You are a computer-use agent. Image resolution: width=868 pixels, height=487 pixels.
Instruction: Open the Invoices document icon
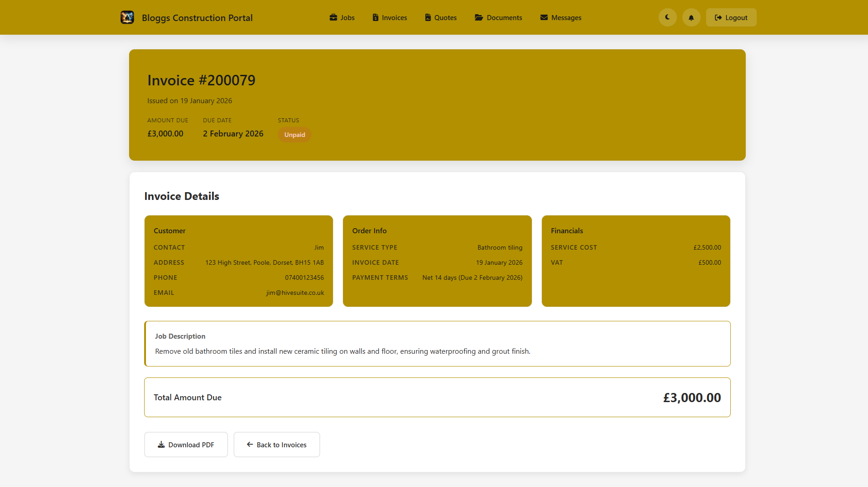tap(375, 17)
